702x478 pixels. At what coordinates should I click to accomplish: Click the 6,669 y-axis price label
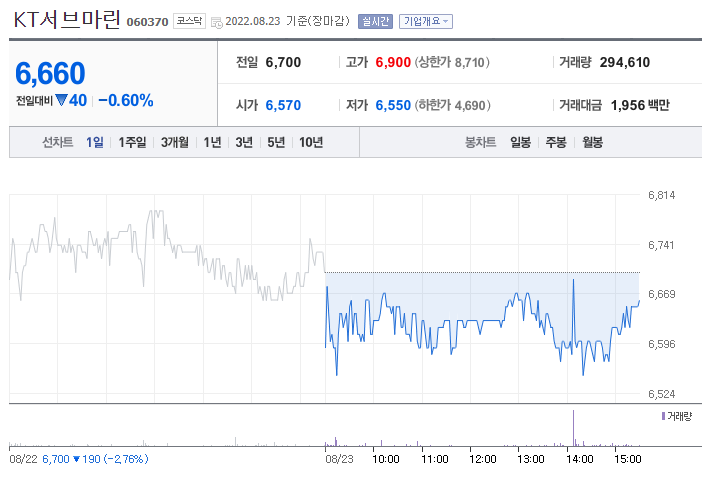[x=661, y=294]
